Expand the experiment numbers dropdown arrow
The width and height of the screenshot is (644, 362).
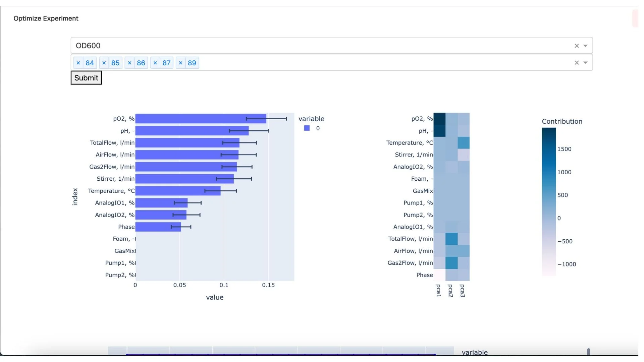pyautogui.click(x=585, y=63)
